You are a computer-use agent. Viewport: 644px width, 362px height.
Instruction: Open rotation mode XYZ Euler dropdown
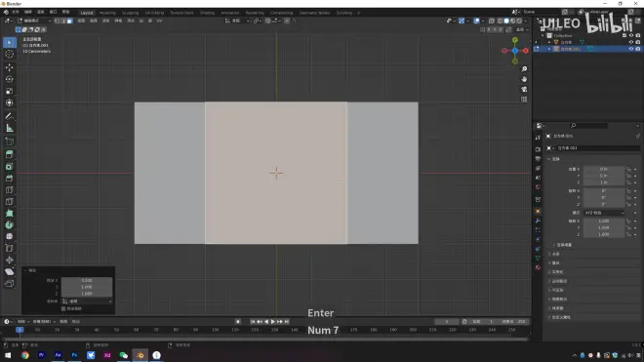coord(604,213)
